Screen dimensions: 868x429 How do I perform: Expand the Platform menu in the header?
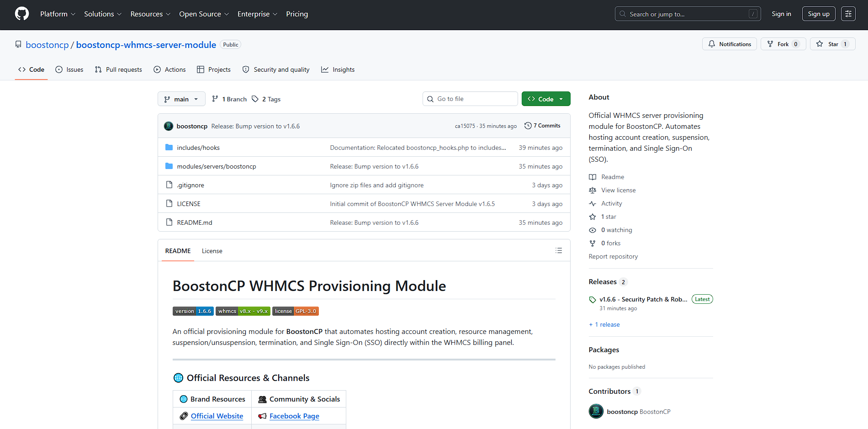pos(58,14)
